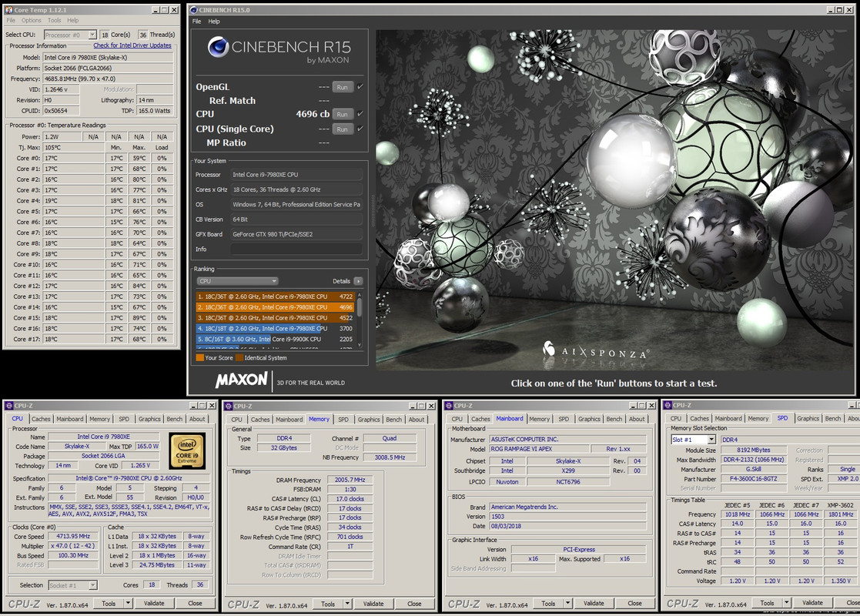
Task: Click the CPU-Z icon in the Mainboard window title bar
Action: tap(449, 406)
